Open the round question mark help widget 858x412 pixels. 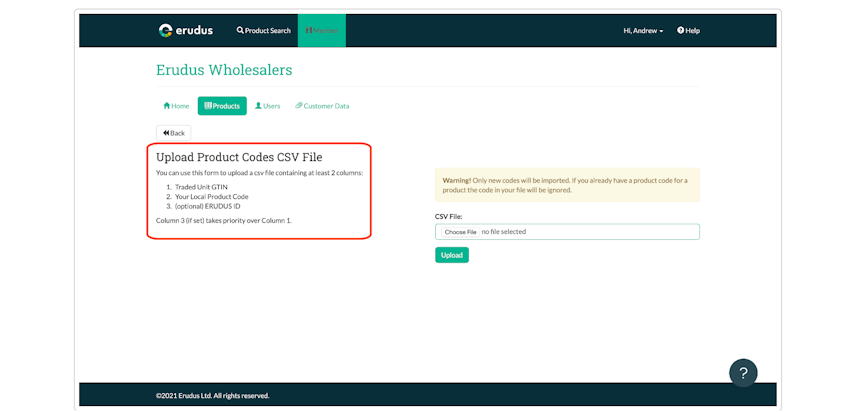(743, 373)
